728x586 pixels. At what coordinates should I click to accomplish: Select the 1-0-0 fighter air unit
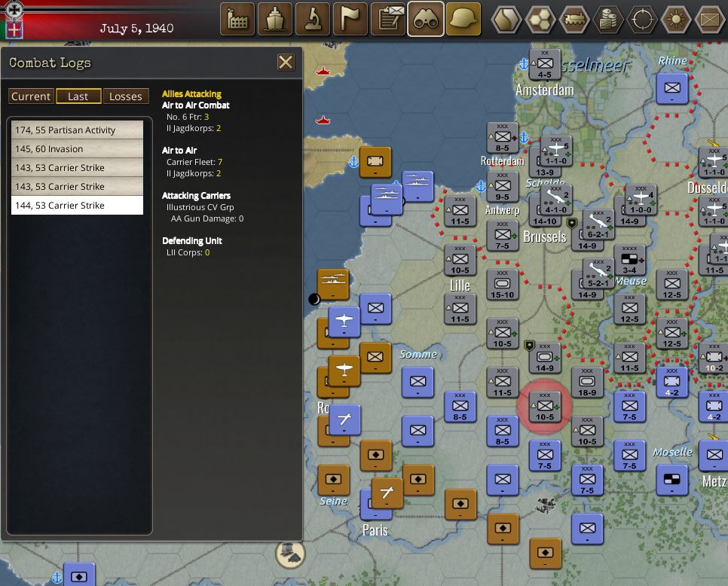point(641,200)
